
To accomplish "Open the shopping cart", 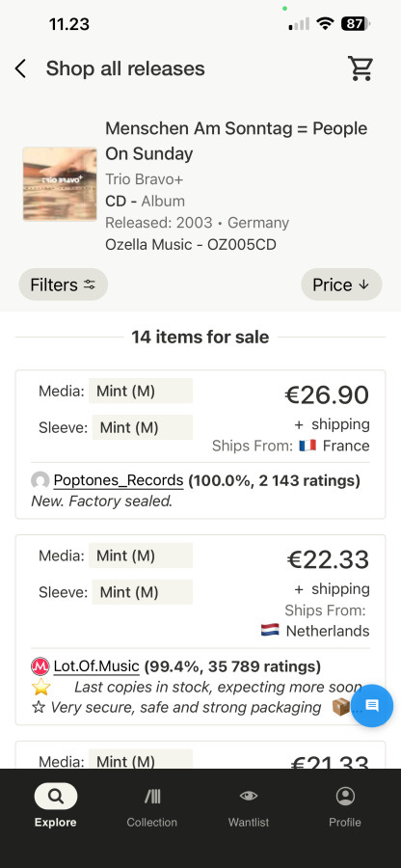I will tap(361, 68).
